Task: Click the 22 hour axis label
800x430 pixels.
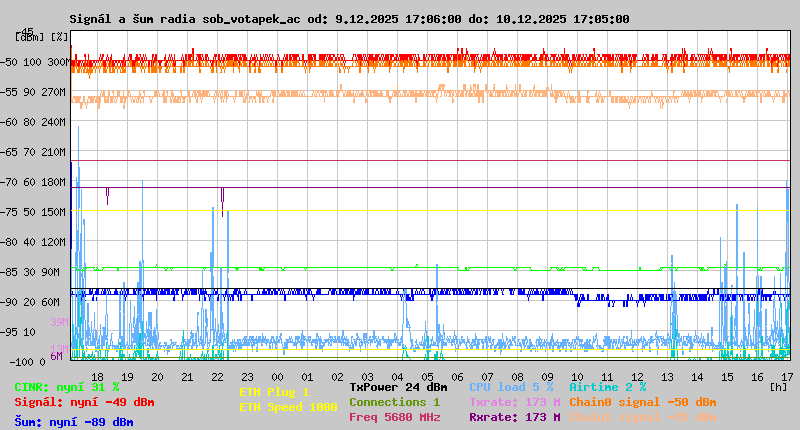Action: (218, 377)
